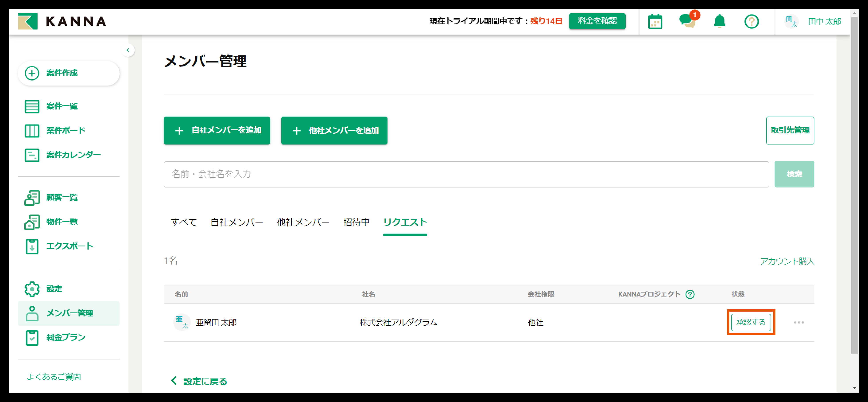
Task: Click 株式会社アルダグラム company cell
Action: click(x=398, y=322)
